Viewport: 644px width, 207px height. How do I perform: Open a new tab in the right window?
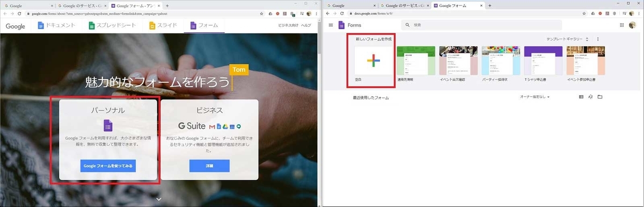[489, 5]
